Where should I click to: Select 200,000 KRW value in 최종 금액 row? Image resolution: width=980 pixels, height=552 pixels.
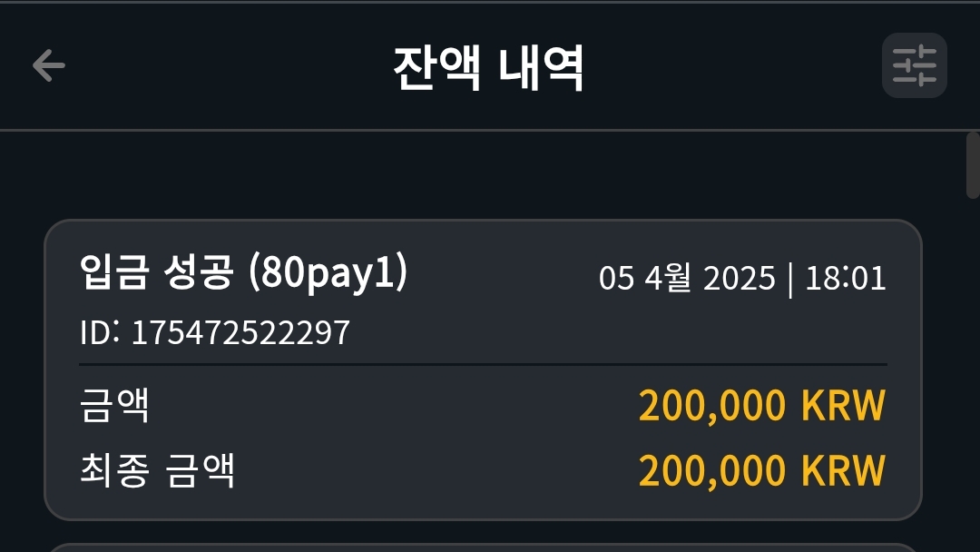(x=762, y=470)
